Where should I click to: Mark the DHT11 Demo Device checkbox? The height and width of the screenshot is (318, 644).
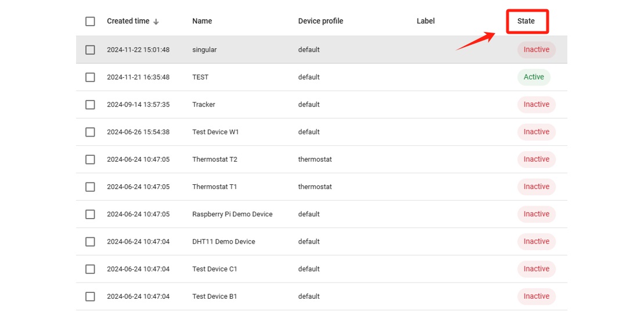click(90, 242)
